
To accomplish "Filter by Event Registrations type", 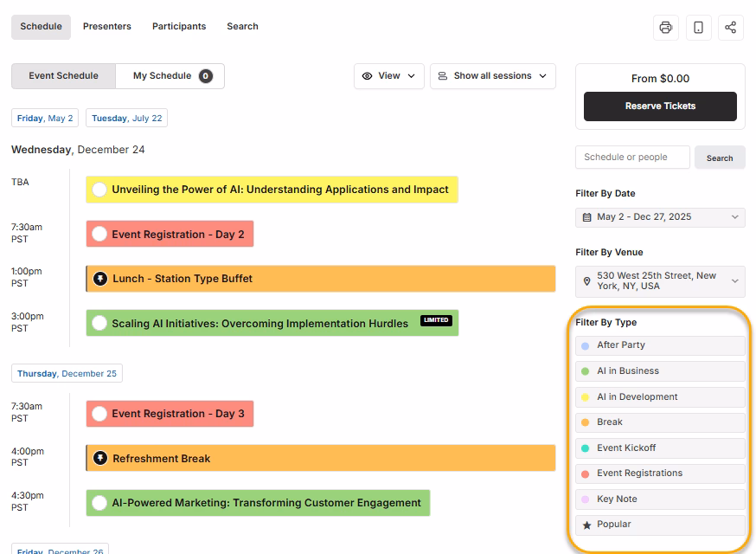I will (660, 473).
